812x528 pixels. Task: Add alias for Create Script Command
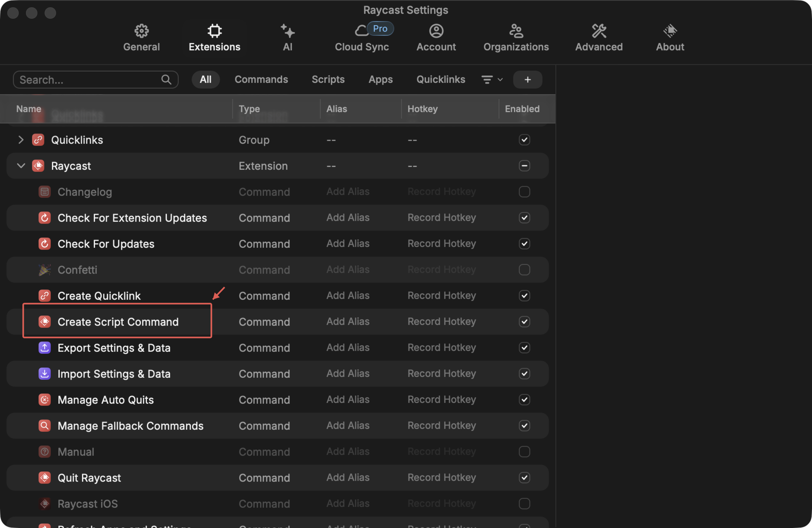[x=348, y=321]
